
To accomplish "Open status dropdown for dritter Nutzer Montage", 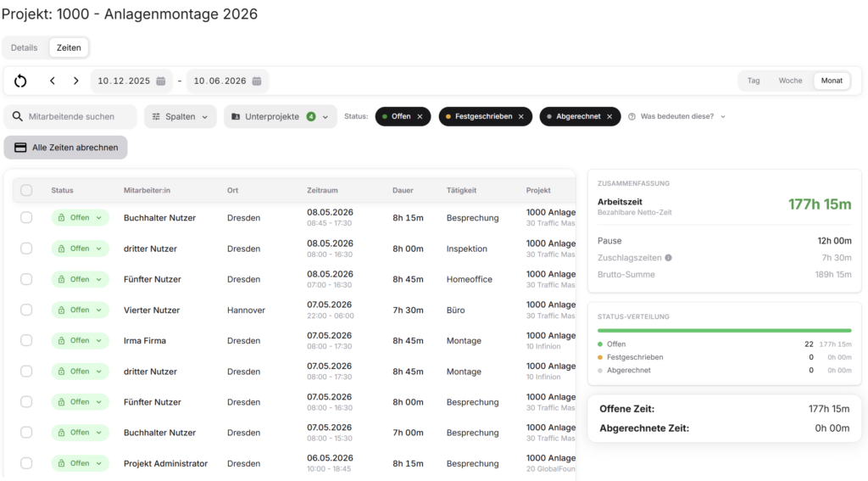I will (x=81, y=372).
